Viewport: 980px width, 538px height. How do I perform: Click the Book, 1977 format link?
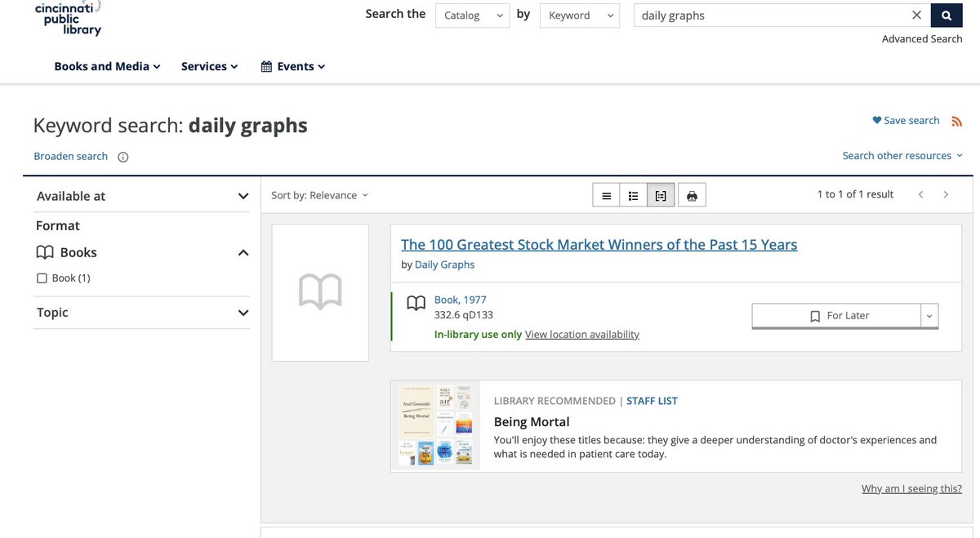(460, 300)
